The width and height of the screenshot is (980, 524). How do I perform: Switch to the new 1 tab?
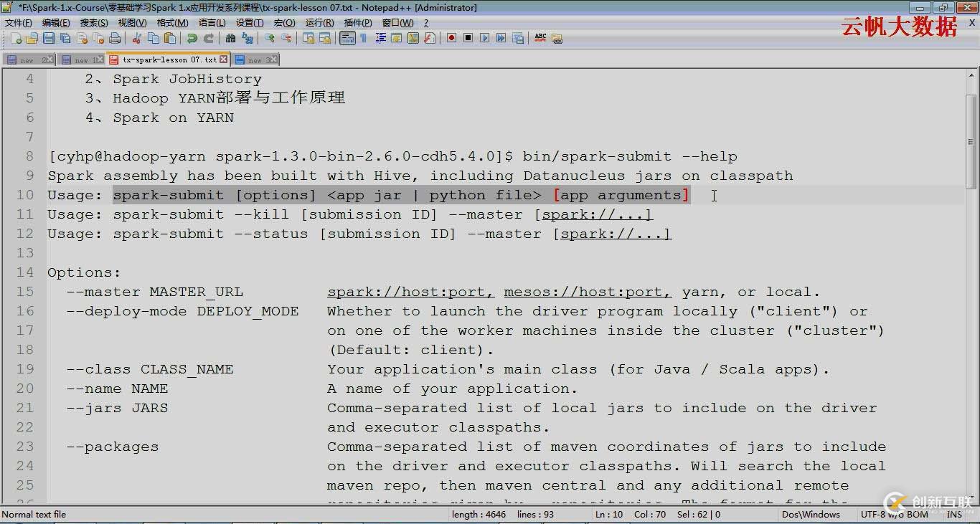point(82,59)
